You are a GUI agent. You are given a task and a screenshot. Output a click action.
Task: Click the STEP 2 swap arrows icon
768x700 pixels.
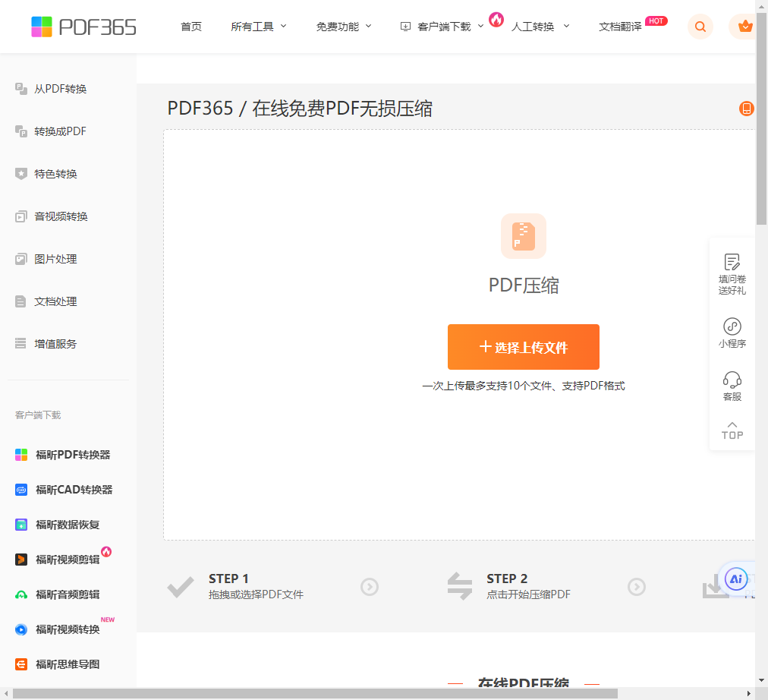[460, 586]
